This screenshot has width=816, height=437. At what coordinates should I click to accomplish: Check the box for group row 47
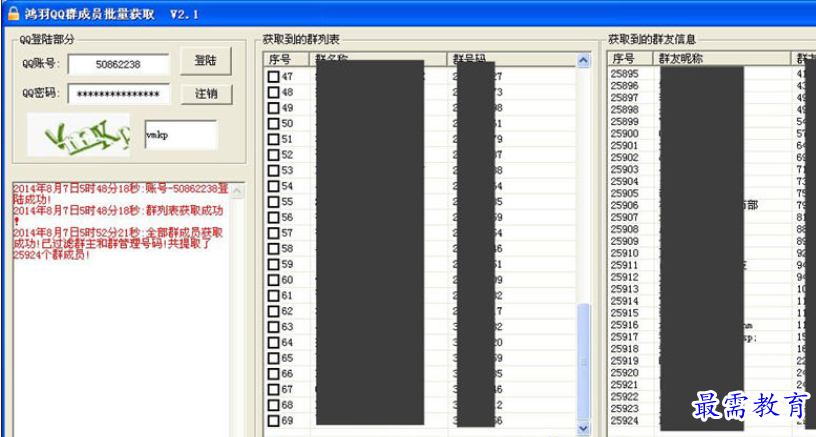(x=274, y=77)
